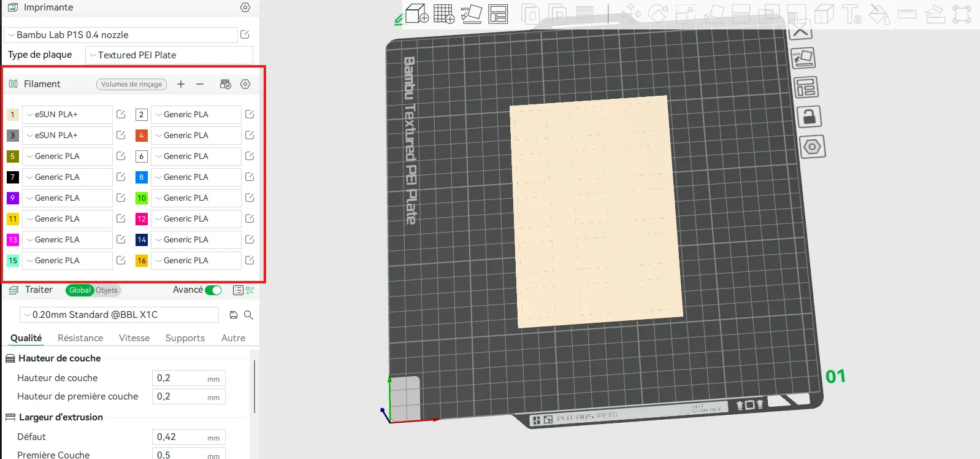Viewport: 980px width, 459px height.
Task: Add a model with the cube icon
Action: tap(417, 13)
